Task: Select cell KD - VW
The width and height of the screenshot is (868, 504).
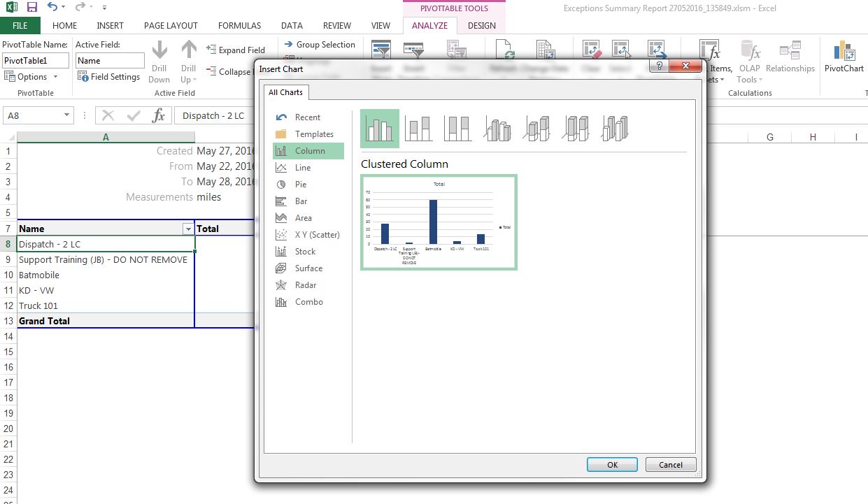Action: (x=106, y=290)
